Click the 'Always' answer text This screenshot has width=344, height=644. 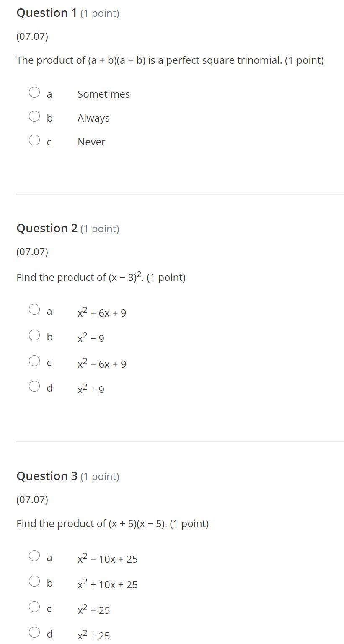(93, 118)
